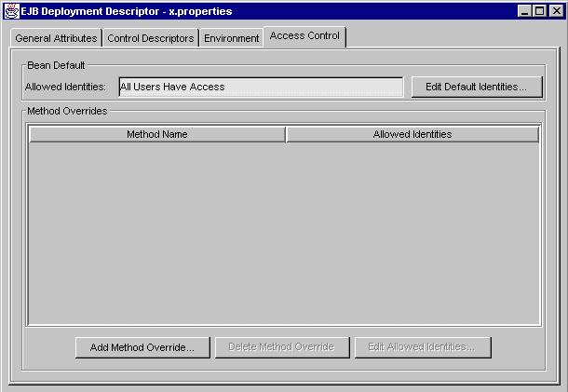The width and height of the screenshot is (568, 392).
Task: Click the Method Name column header
Action: click(157, 134)
